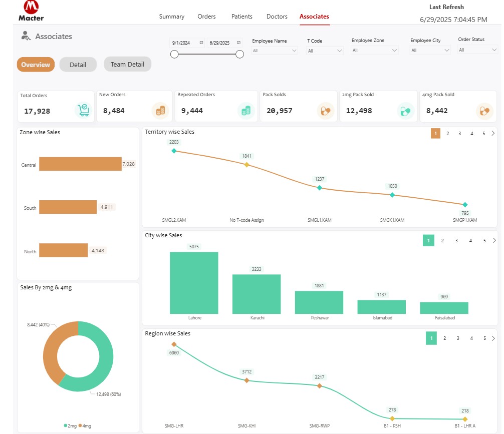Toggle the 2mg legend item
This screenshot has width=504, height=434.
coord(70,425)
